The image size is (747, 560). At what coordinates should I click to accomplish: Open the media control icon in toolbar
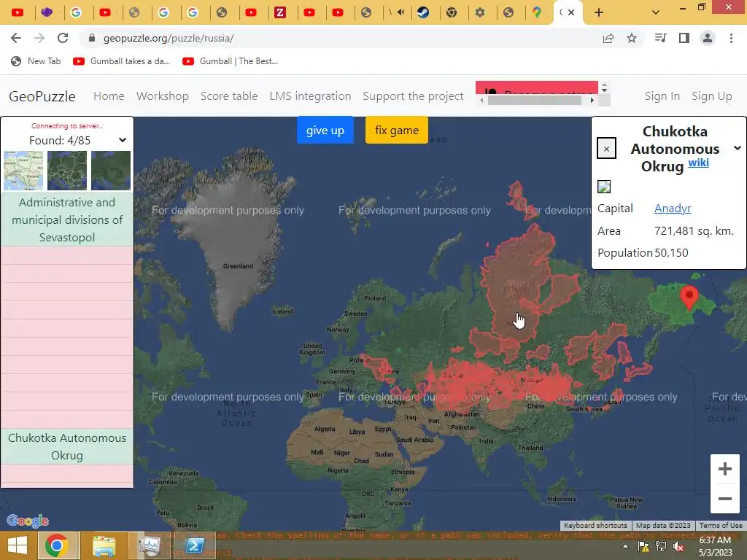tap(661, 38)
